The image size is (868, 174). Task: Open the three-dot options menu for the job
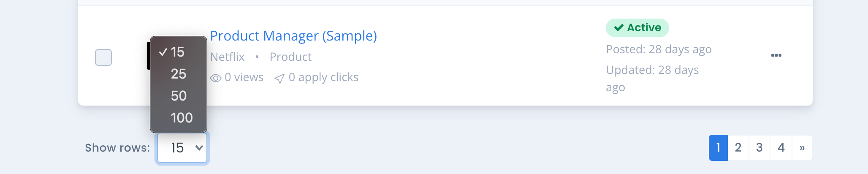click(x=776, y=55)
